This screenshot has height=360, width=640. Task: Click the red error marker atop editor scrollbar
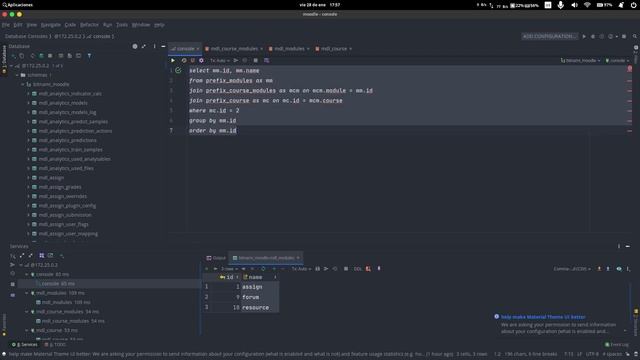[629, 69]
